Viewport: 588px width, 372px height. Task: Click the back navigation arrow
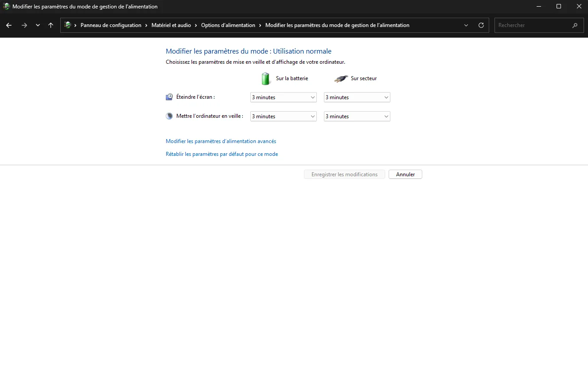pyautogui.click(x=9, y=25)
